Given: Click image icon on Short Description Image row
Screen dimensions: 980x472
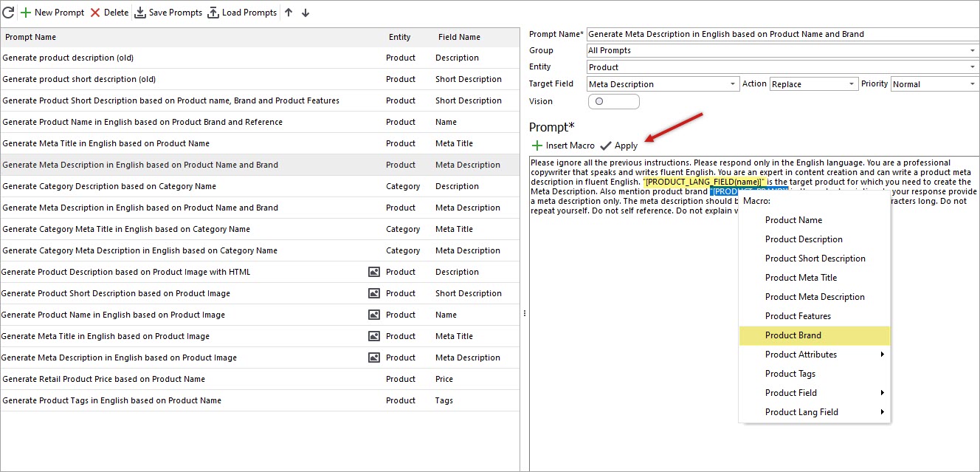Looking at the screenshot, I should pyautogui.click(x=373, y=293).
